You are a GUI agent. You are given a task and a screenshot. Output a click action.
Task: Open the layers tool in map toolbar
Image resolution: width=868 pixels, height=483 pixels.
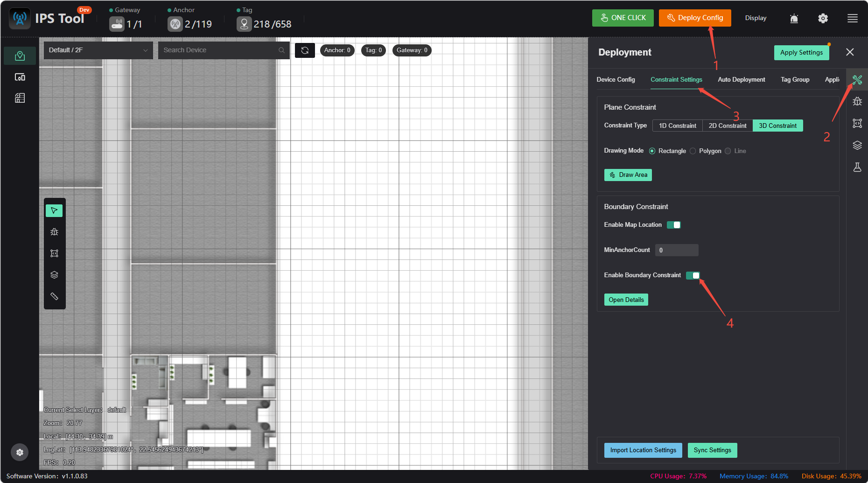point(54,275)
